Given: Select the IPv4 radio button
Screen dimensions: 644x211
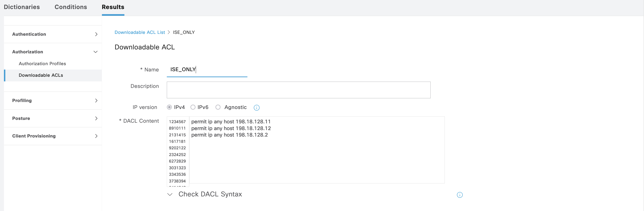Looking at the screenshot, I should [x=169, y=107].
